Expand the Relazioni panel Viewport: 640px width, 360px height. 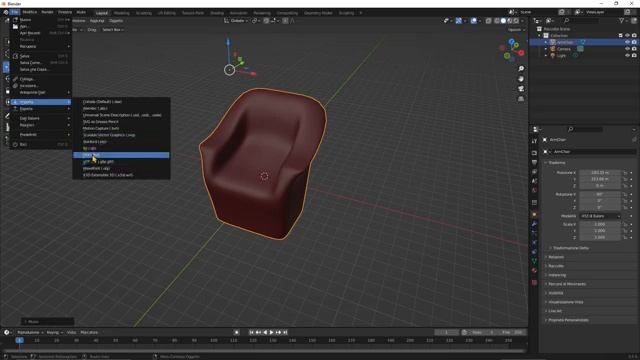(x=556, y=257)
